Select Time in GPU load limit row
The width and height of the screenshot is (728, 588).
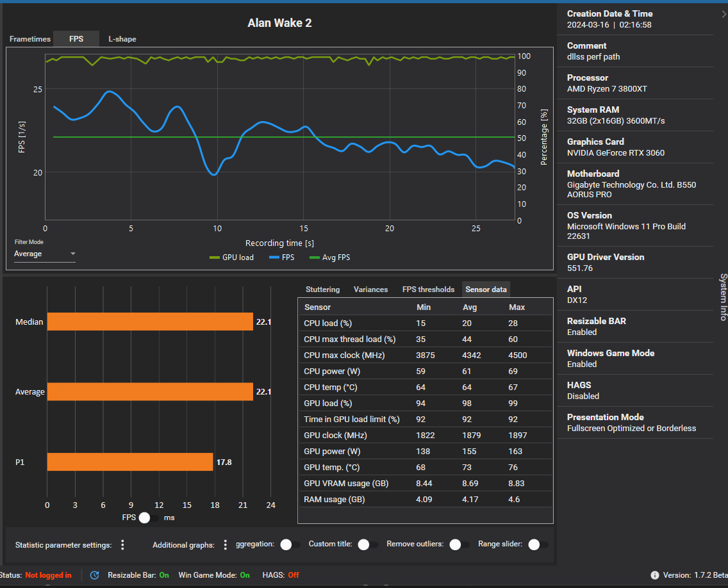pos(426,419)
